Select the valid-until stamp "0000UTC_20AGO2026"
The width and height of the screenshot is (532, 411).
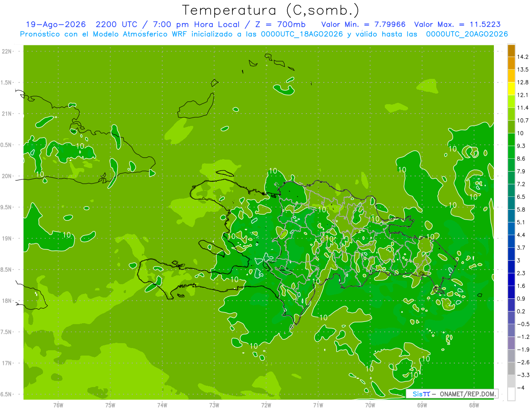point(467,34)
